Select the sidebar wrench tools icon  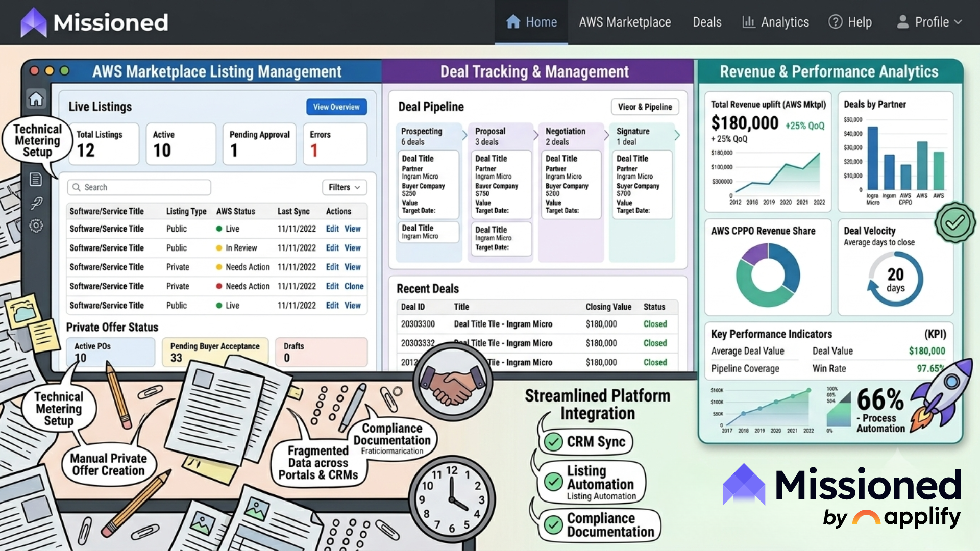(36, 203)
